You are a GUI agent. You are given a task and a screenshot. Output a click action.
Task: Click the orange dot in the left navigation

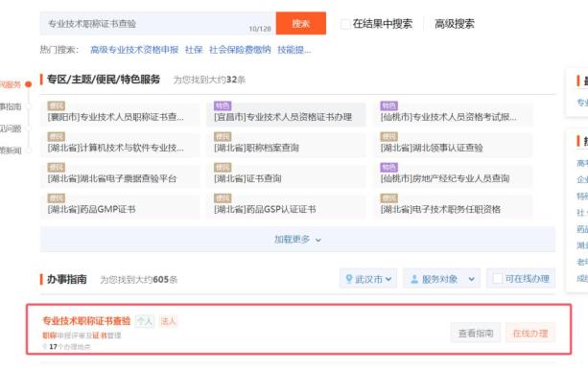28,84
